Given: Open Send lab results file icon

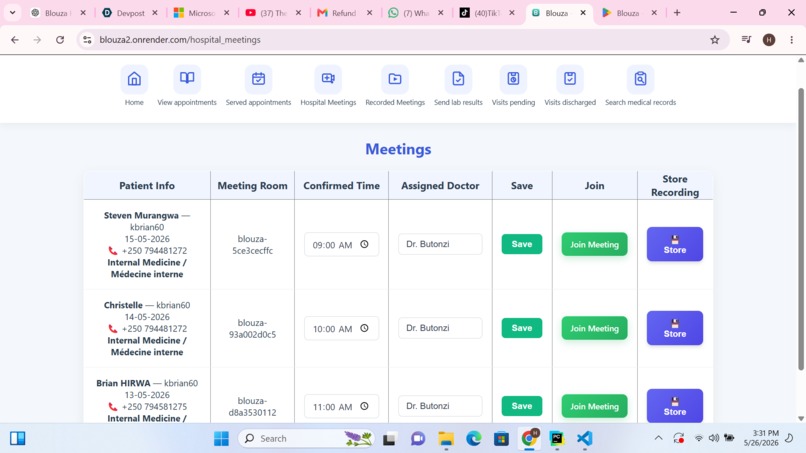Looking at the screenshot, I should click(x=458, y=79).
